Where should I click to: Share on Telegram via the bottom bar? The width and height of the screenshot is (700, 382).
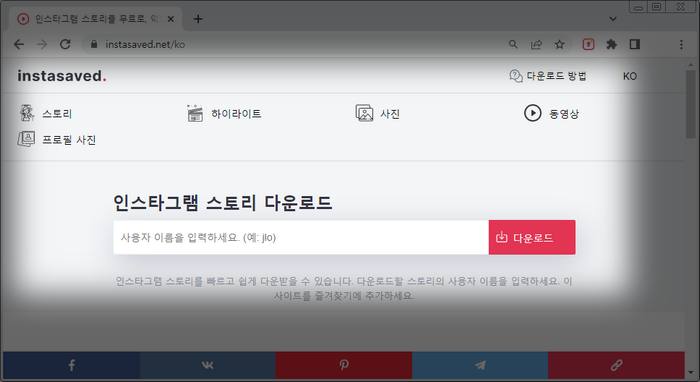[x=480, y=365]
